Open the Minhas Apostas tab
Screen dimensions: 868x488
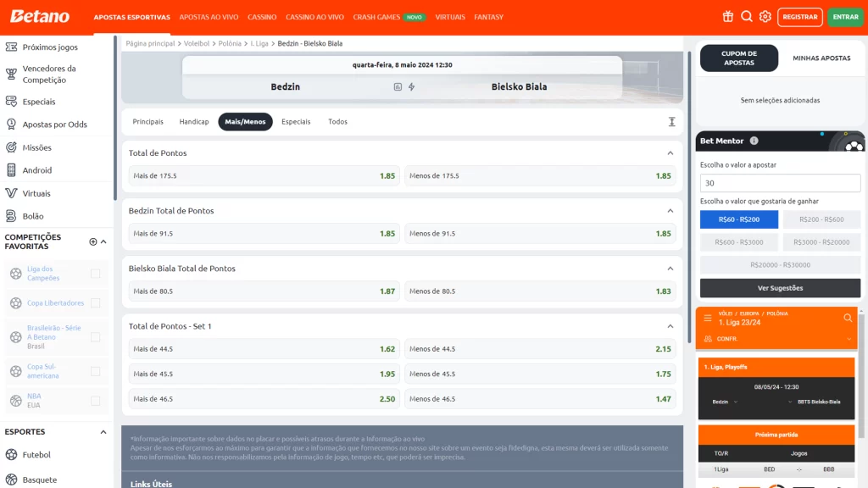(821, 58)
